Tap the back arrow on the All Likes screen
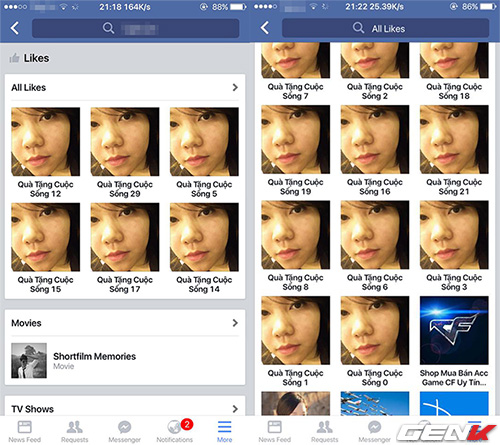This screenshot has height=445, width=500. point(265,28)
